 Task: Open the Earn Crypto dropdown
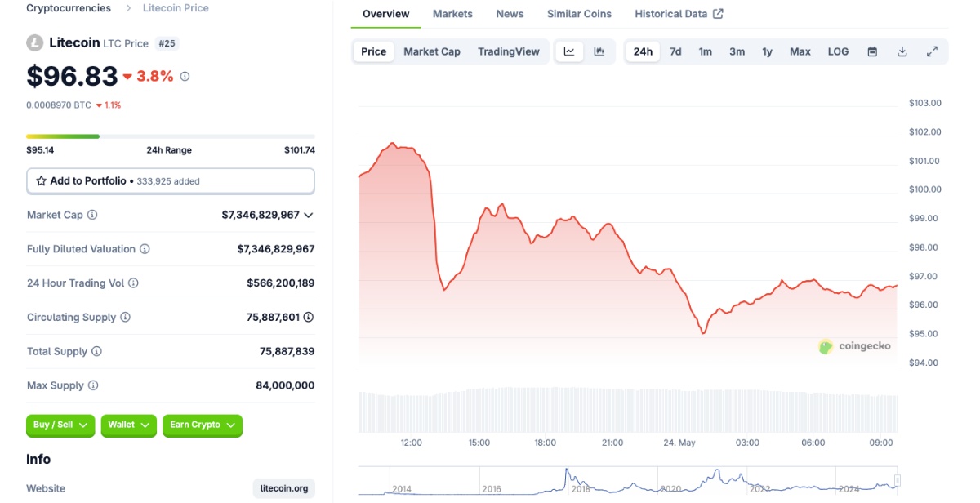click(203, 425)
